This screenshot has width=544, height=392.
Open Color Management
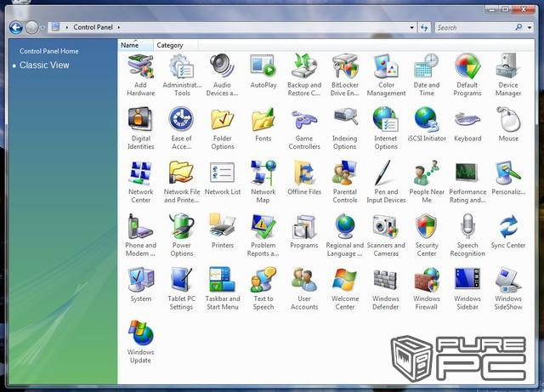pos(386,75)
